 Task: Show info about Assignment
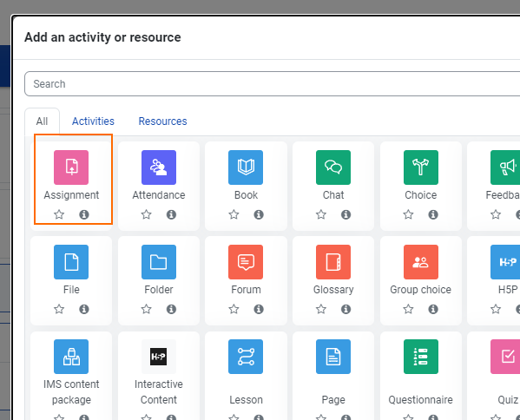pos(84,214)
